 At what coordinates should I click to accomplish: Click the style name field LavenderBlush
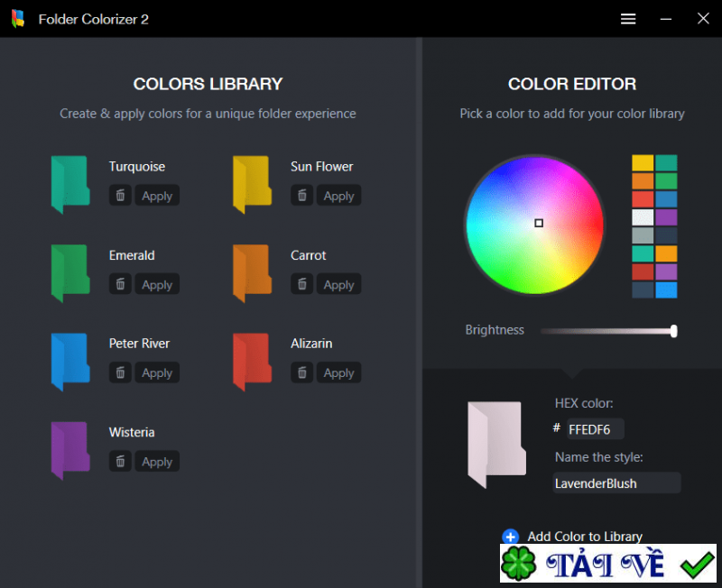click(616, 483)
